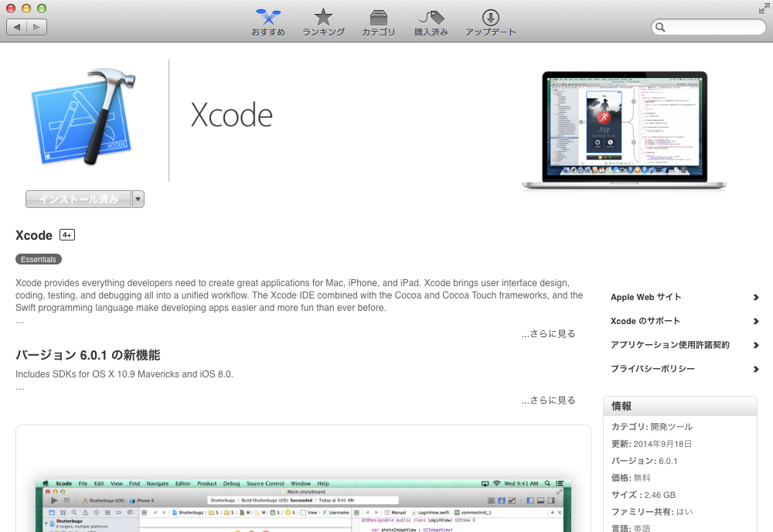Open the 購入済み (Purchased) tab

(431, 22)
